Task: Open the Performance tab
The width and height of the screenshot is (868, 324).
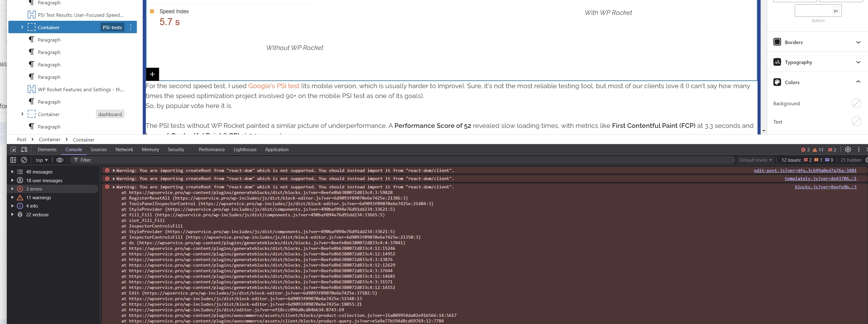Action: (212, 150)
